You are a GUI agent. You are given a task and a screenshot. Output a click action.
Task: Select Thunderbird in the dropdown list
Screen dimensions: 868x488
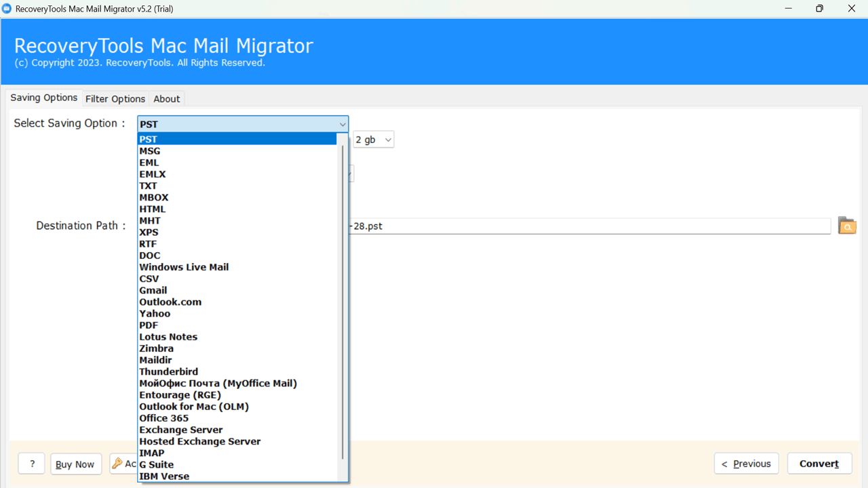(237, 371)
